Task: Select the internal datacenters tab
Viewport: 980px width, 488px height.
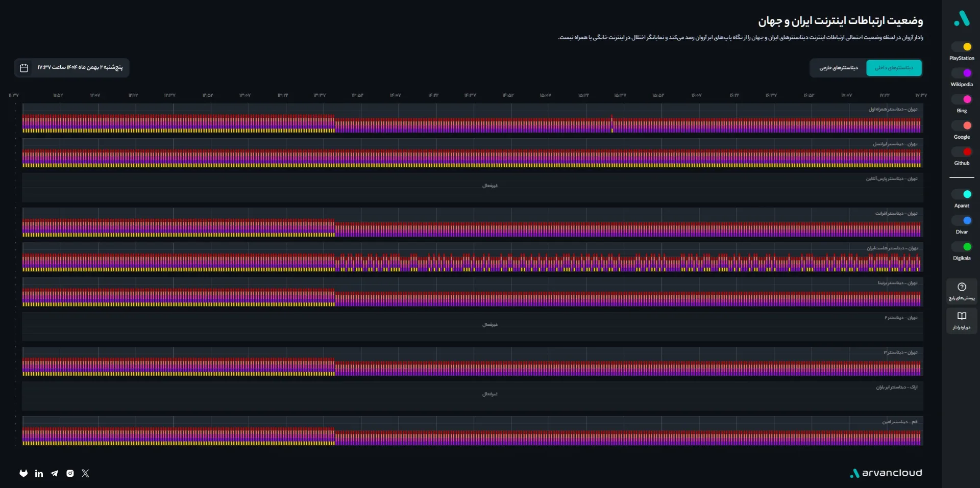Action: [894, 68]
